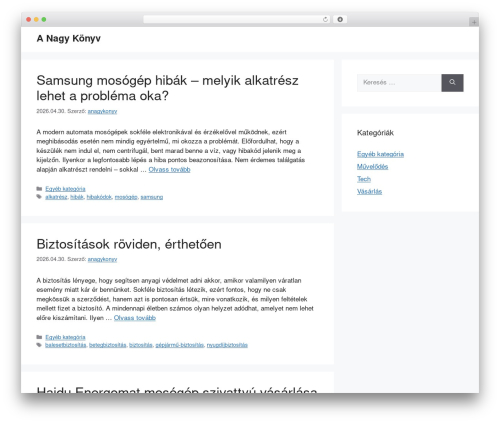
Task: Click the date 2026.04.30. on the Biztosítások post
Action: click(51, 259)
